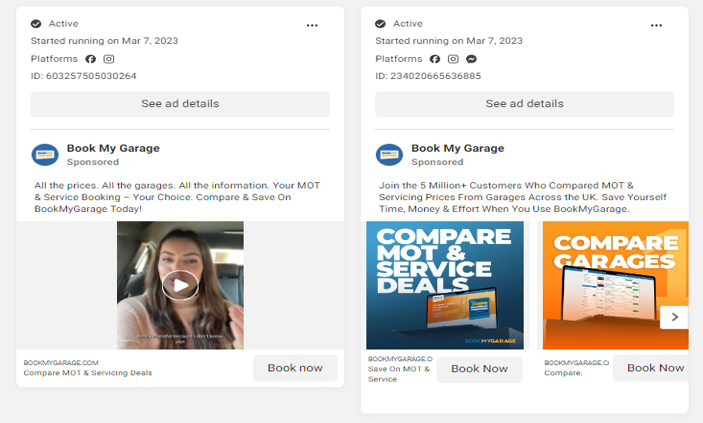This screenshot has height=423, width=703.
Task: Click the Book now button on the video ad
Action: 295,368
